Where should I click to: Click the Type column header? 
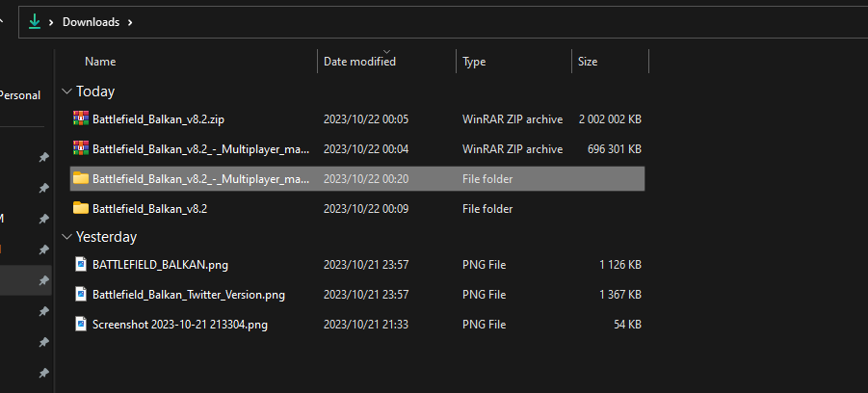click(x=474, y=62)
